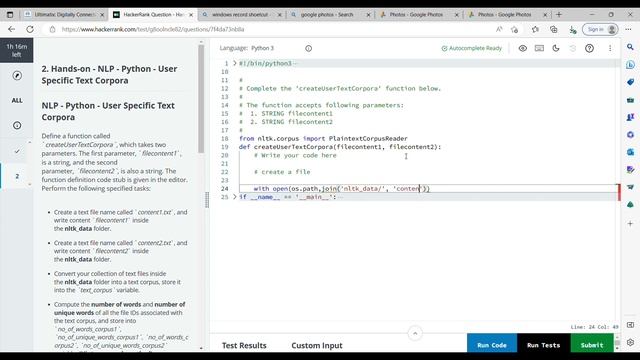Image resolution: width=640 pixels, height=360 pixels.
Task: Click the Run Code button
Action: (492, 344)
